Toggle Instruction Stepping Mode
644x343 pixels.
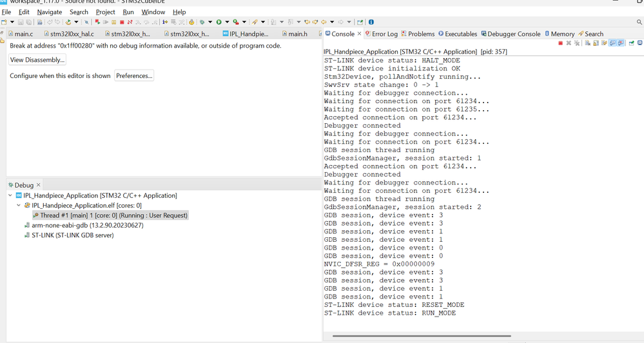[x=165, y=22]
